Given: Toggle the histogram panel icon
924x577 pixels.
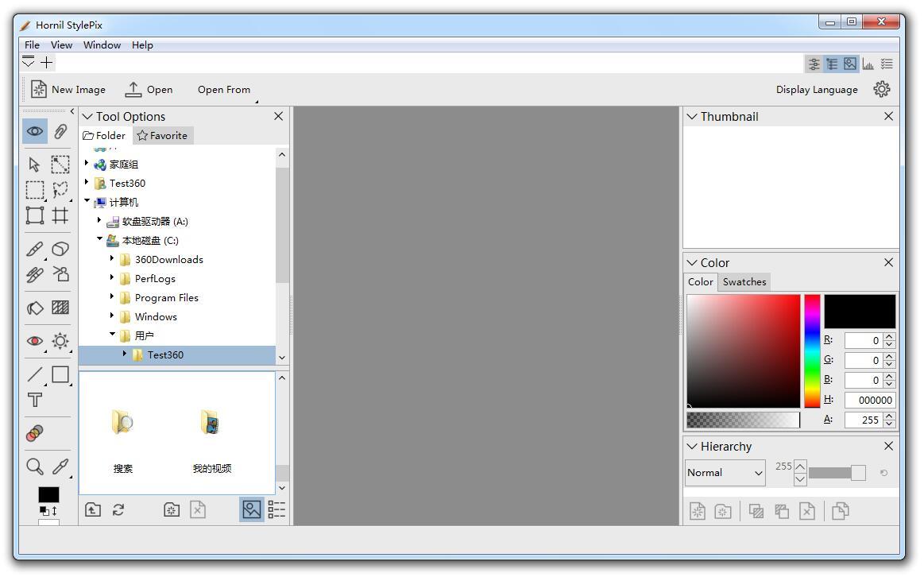Looking at the screenshot, I should pos(868,64).
